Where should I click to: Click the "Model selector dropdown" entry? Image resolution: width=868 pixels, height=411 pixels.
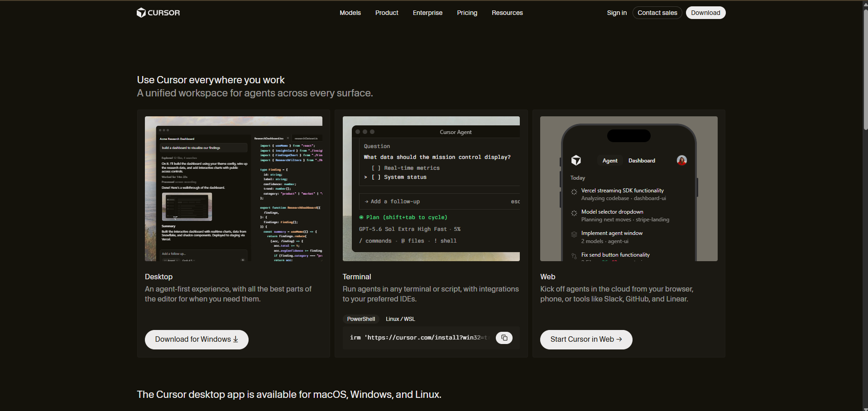pyautogui.click(x=612, y=212)
